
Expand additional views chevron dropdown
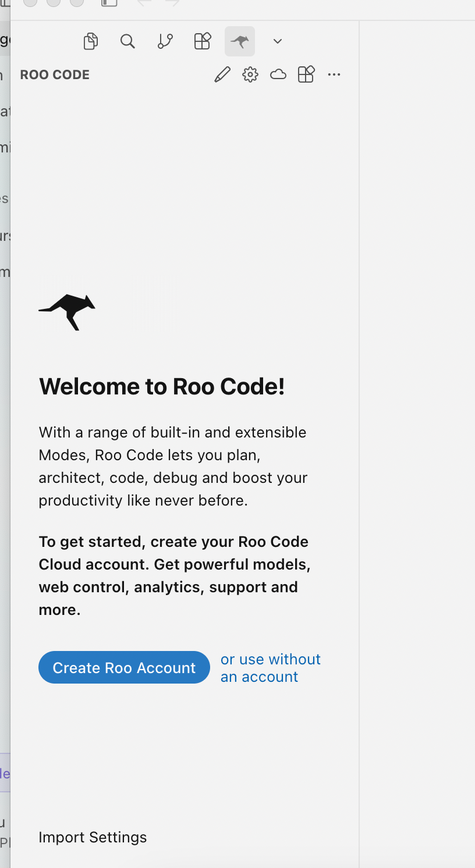[x=278, y=41]
